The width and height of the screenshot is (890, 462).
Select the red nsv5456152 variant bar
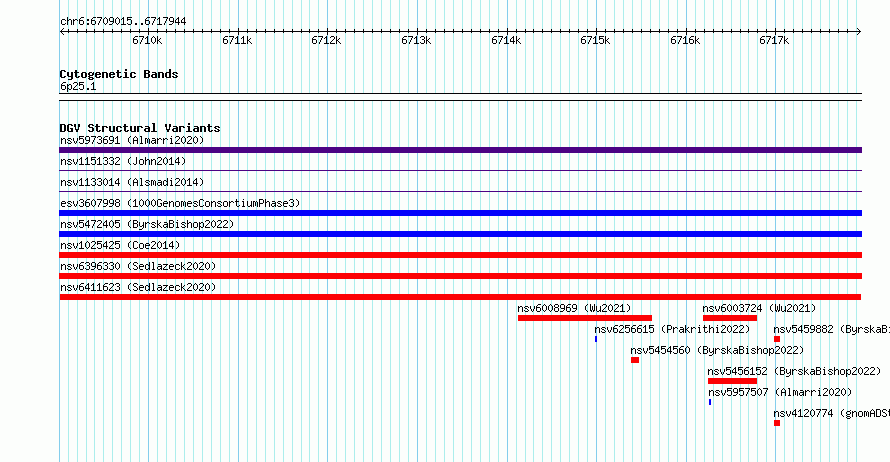tap(732, 381)
